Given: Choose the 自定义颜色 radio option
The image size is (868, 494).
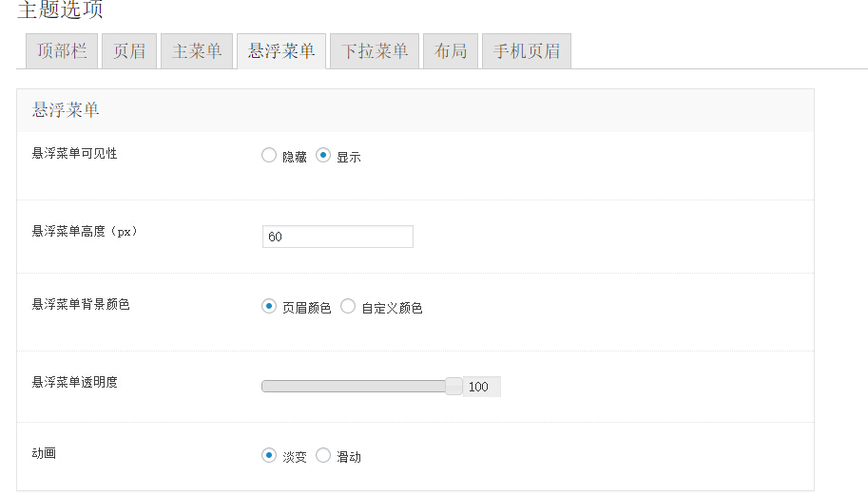Looking at the screenshot, I should point(348,307).
